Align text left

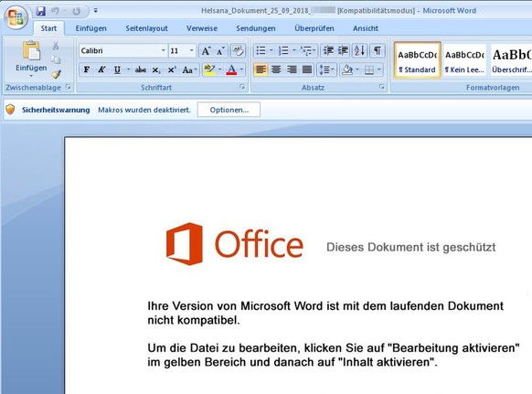coord(261,69)
